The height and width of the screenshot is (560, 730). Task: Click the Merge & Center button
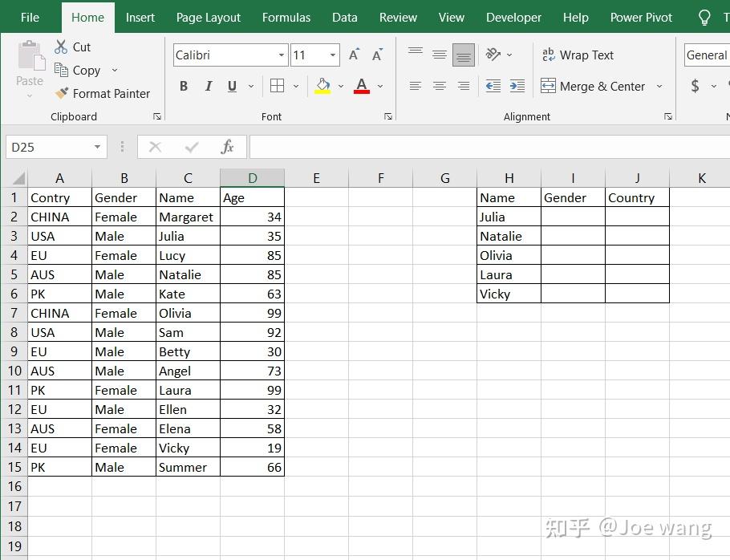[593, 86]
